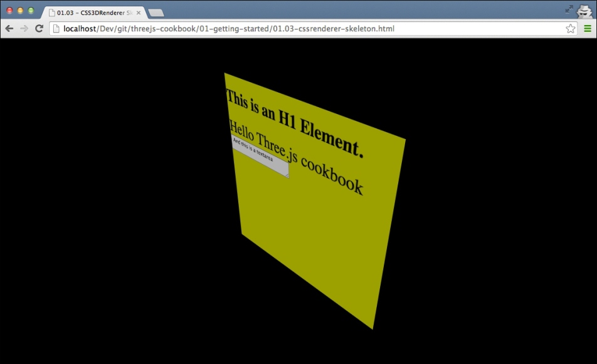Click the textarea resize handle
The height and width of the screenshot is (364, 597).
coord(287,175)
